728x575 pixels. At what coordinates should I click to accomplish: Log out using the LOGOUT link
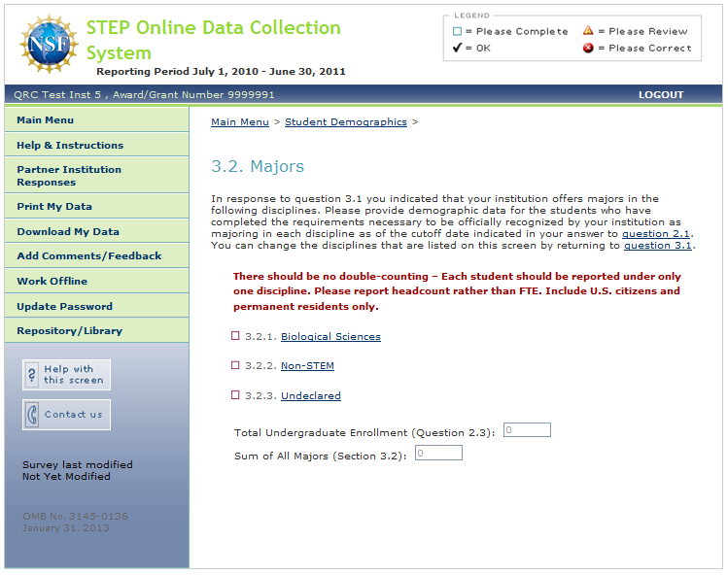click(661, 95)
